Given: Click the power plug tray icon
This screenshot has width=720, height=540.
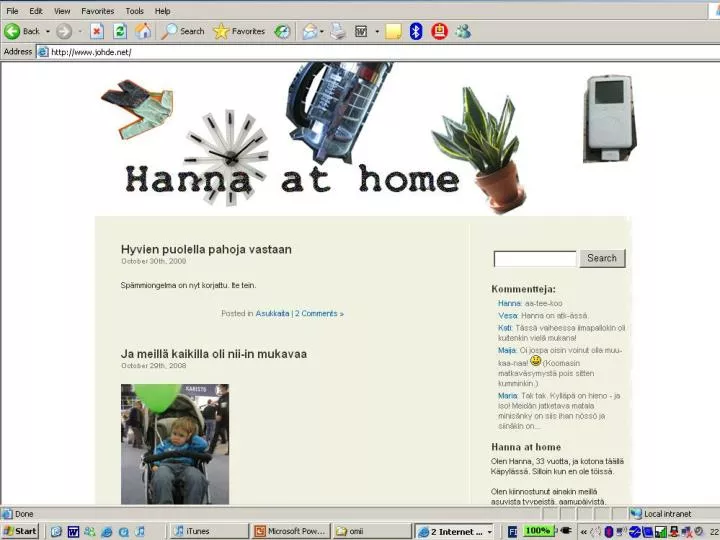Looking at the screenshot, I should (x=565, y=530).
